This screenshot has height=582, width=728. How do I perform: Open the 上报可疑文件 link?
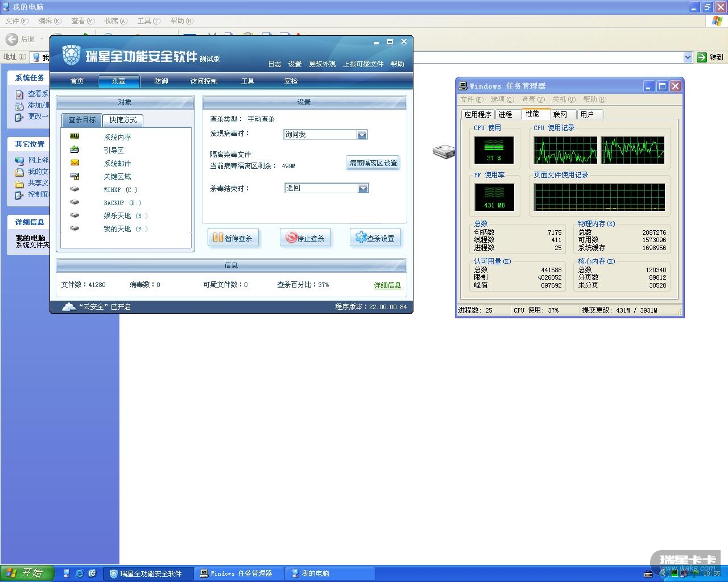[x=363, y=64]
